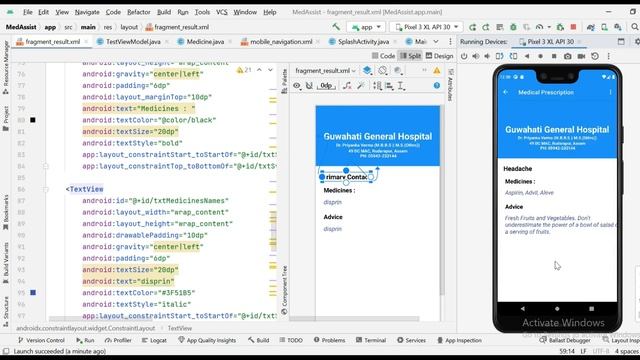
Task: Toggle the Palette side panel
Action: 284,81
